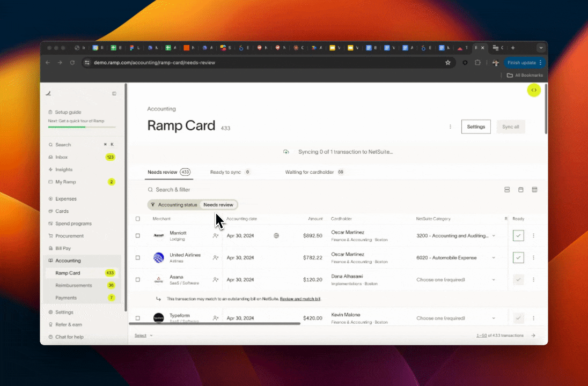Click the Setup guide progress bar
This screenshot has width=588, height=386.
[82, 127]
